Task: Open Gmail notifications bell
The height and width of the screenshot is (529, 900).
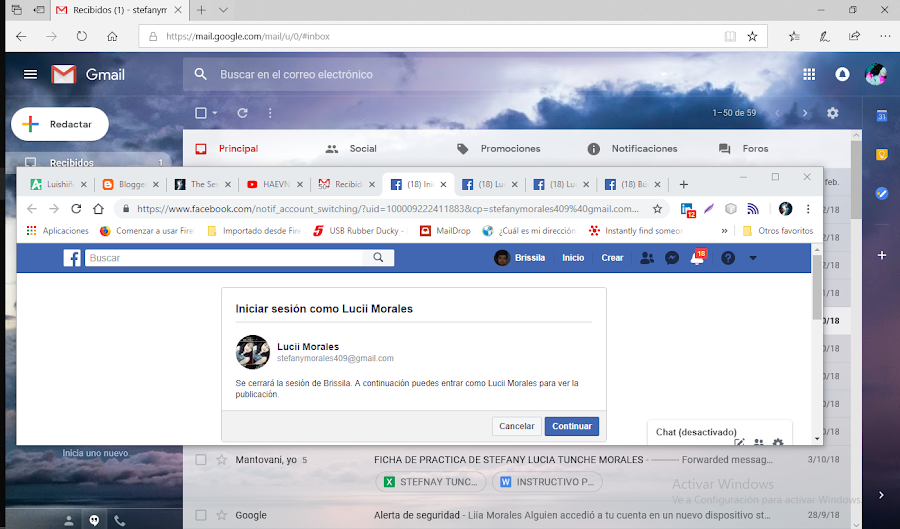Action: coord(842,75)
